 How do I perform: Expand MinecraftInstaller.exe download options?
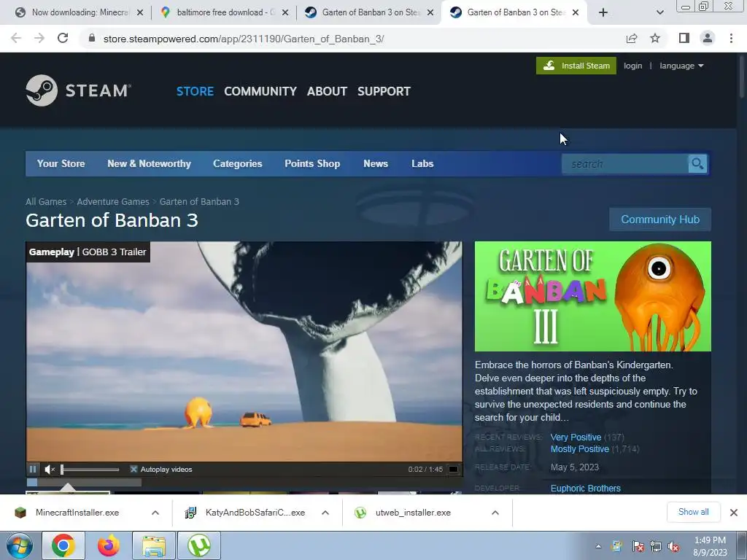point(155,513)
